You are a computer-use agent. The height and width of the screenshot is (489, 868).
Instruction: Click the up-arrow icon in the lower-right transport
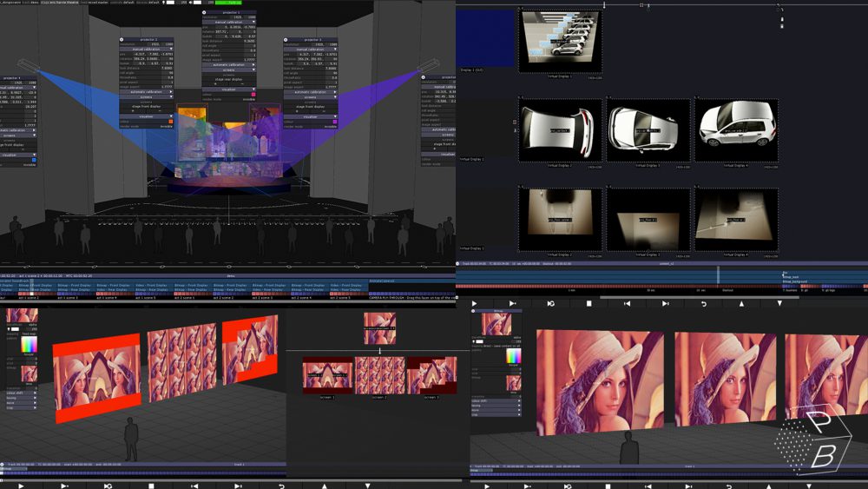tap(768, 486)
